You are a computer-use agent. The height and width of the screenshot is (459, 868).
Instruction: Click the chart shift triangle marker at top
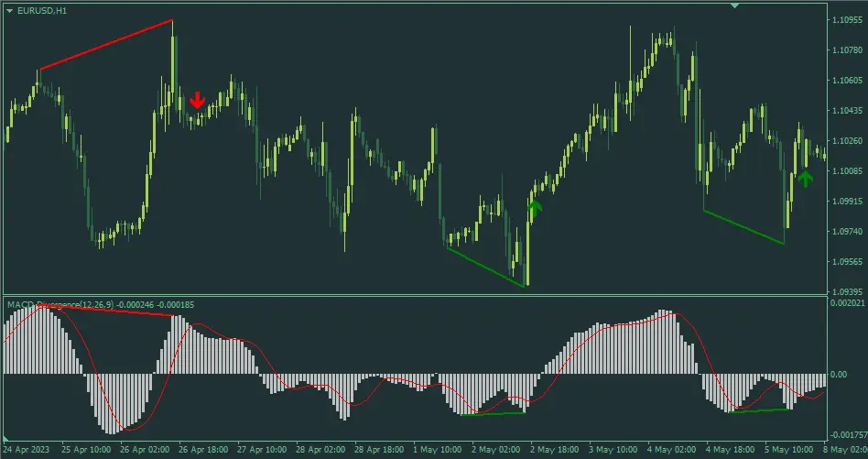[734, 5]
